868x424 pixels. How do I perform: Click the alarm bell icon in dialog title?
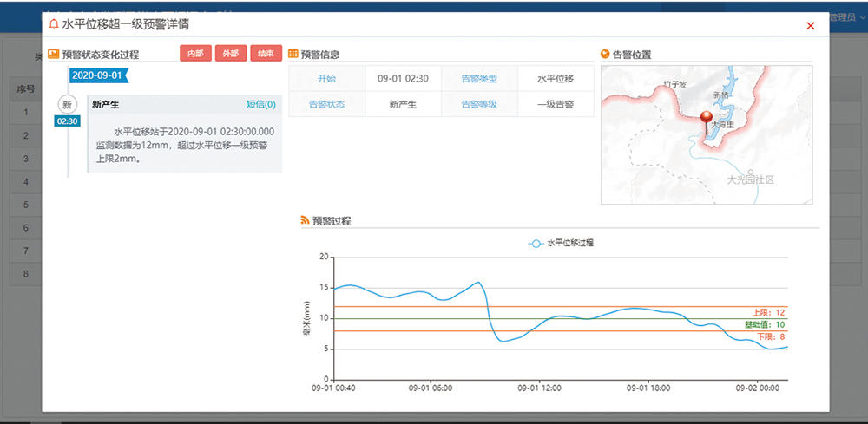point(55,25)
